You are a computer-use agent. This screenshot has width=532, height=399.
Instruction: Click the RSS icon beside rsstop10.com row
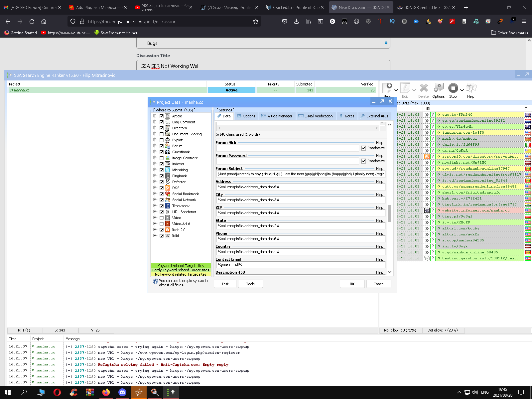427,157
